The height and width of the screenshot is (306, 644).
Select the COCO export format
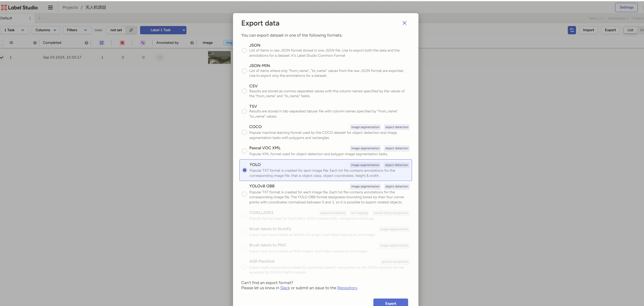pyautogui.click(x=244, y=132)
